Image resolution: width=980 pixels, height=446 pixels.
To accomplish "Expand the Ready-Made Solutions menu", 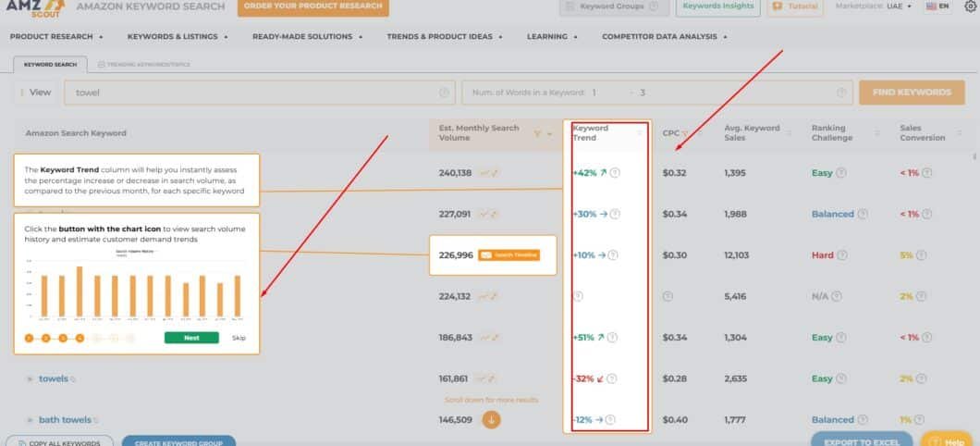I will pyautogui.click(x=308, y=36).
